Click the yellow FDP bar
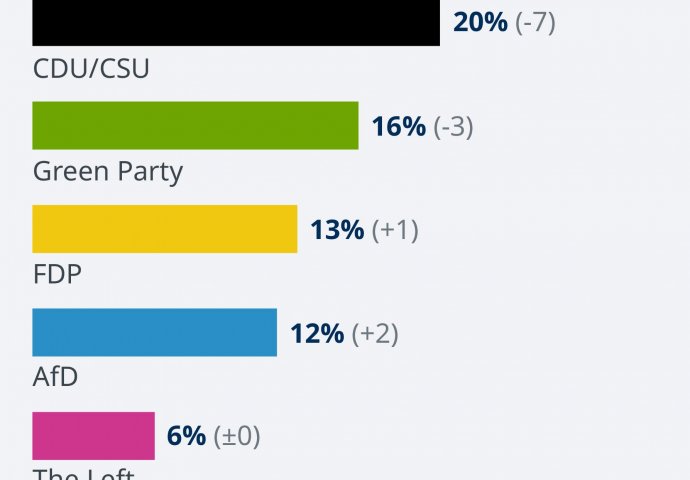Image resolution: width=690 pixels, height=480 pixels. click(x=165, y=229)
